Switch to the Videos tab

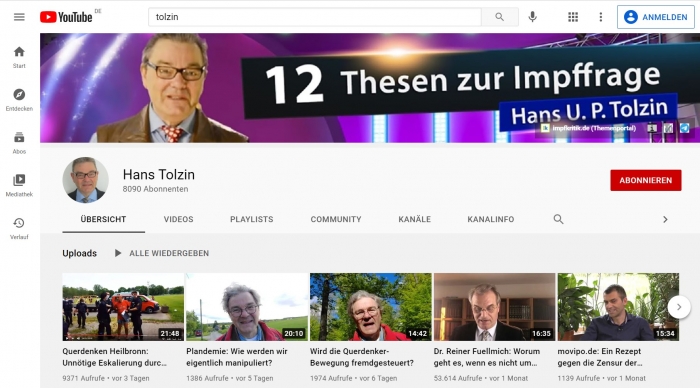(x=179, y=219)
